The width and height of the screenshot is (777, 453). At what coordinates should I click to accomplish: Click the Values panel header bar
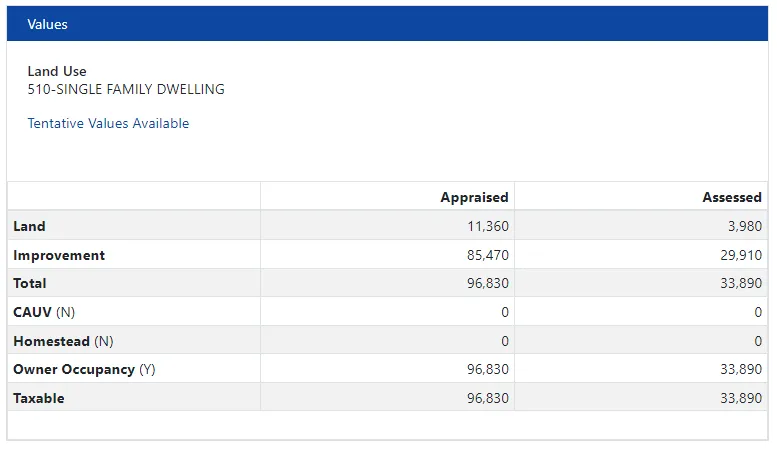388,24
